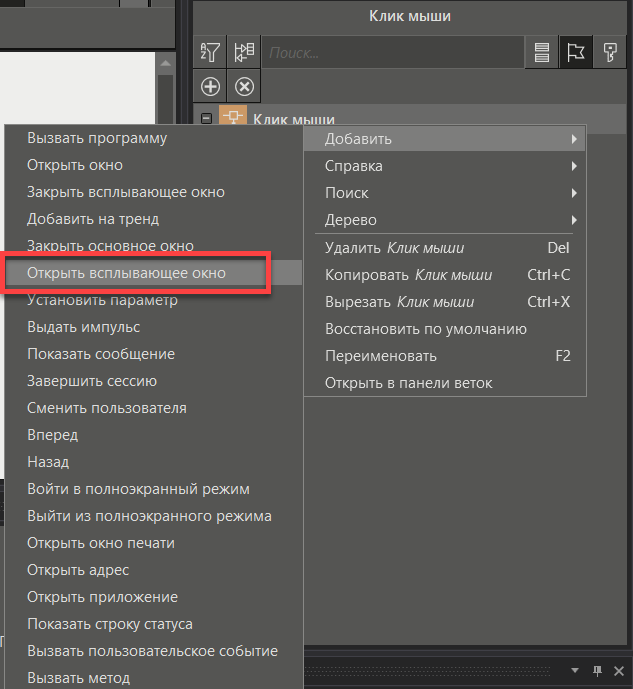This screenshot has height=689, width=633.
Task: Click the X circle delete icon
Action: click(x=243, y=86)
